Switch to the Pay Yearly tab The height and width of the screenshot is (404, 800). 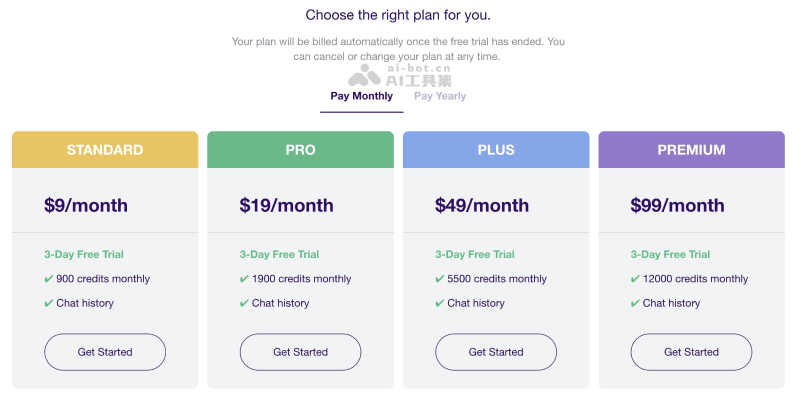tap(440, 97)
